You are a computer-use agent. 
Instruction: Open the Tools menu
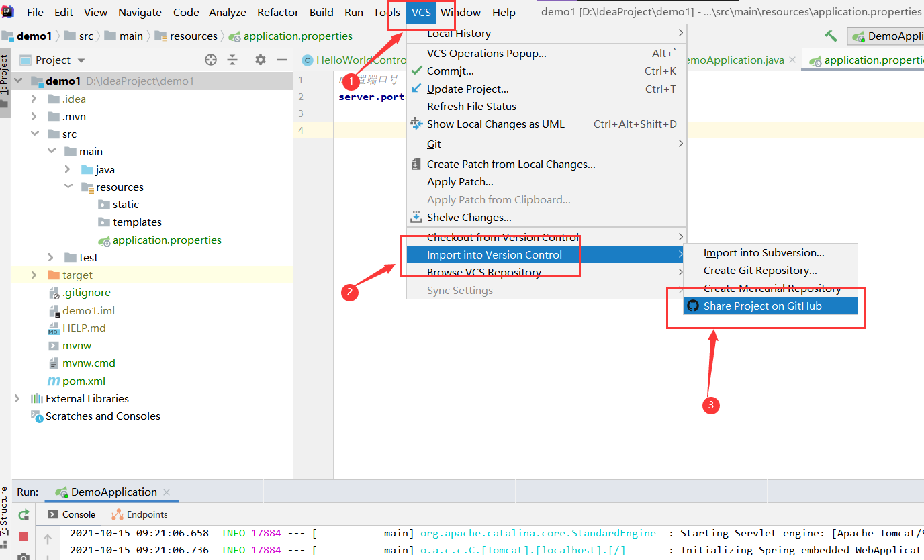[387, 12]
